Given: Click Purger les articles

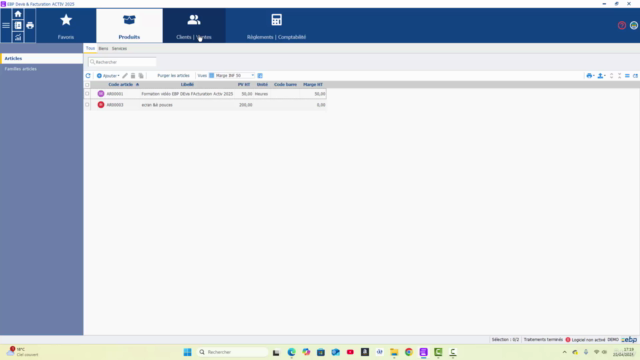Looking at the screenshot, I should point(173,76).
